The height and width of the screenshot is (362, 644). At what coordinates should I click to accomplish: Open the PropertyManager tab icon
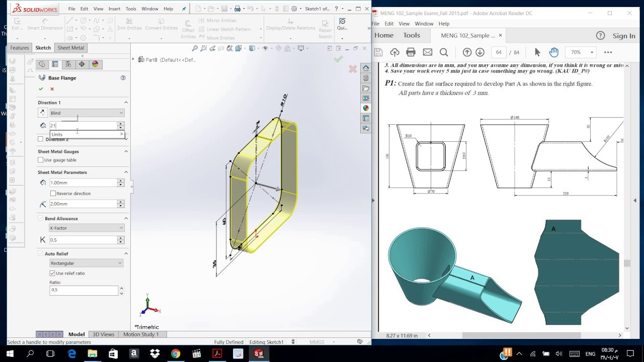(55, 64)
